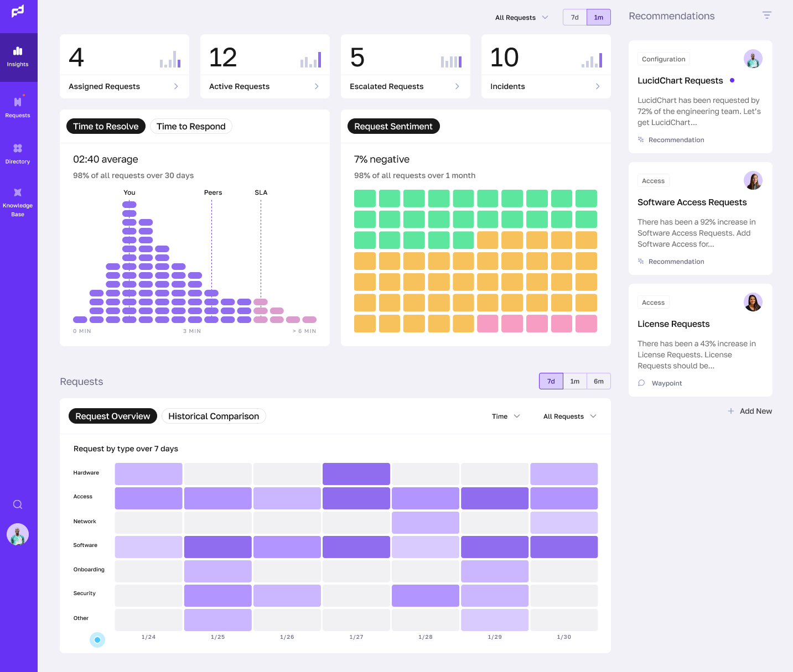The width and height of the screenshot is (793, 672).
Task: Click the sparkle icon under Software Access Requests
Action: [641, 262]
